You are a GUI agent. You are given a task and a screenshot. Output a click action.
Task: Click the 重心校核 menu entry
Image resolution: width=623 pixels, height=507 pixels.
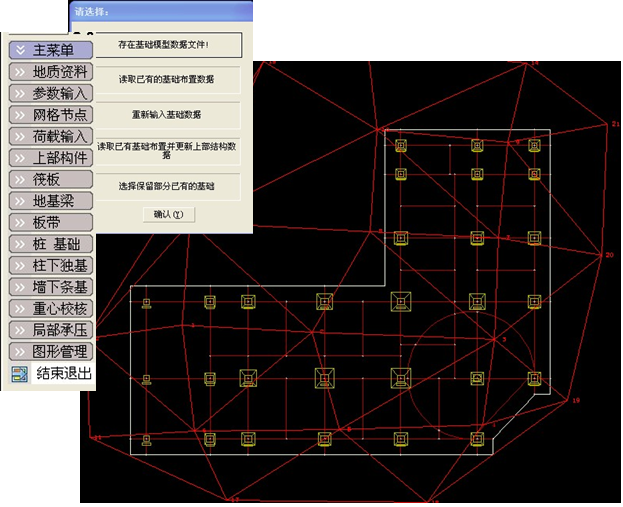[x=50, y=308]
